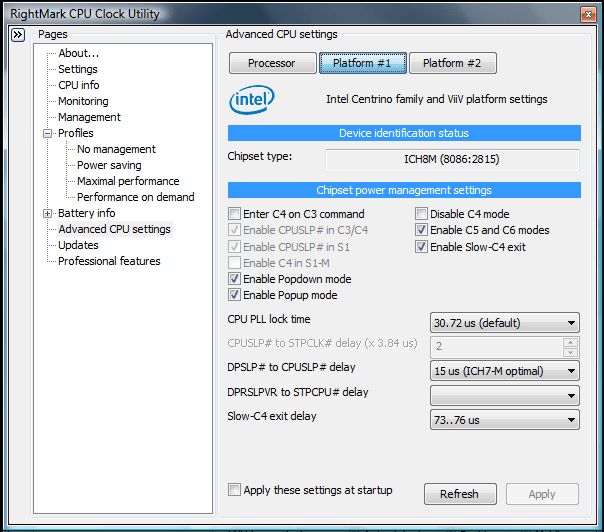Select the Monitoring page

click(83, 101)
